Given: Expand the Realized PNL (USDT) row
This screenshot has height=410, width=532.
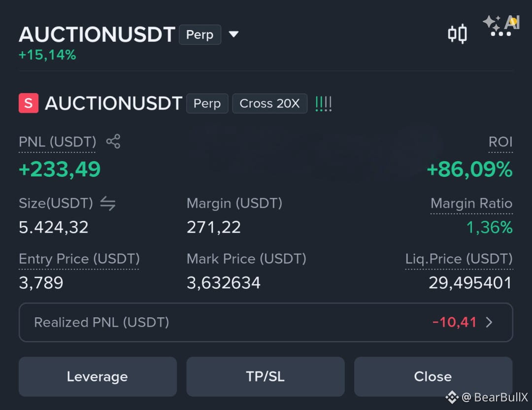Looking at the screenshot, I should coord(266,322).
